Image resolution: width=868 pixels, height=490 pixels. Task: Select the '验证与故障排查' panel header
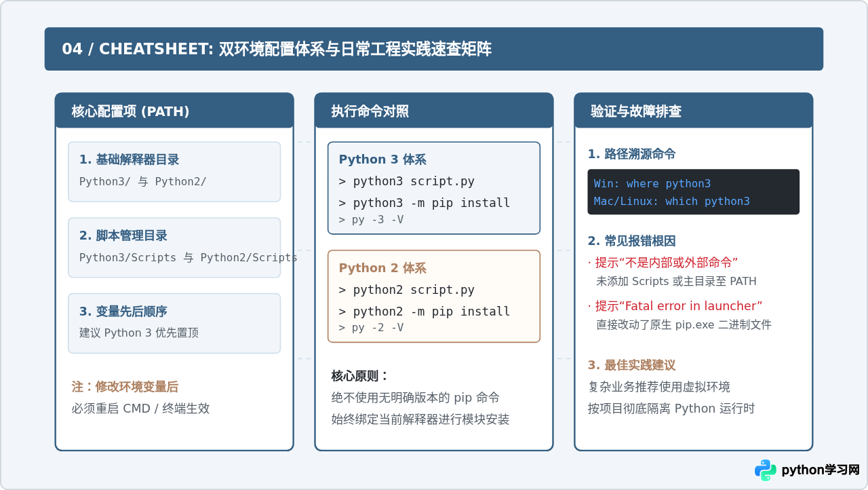coord(694,111)
